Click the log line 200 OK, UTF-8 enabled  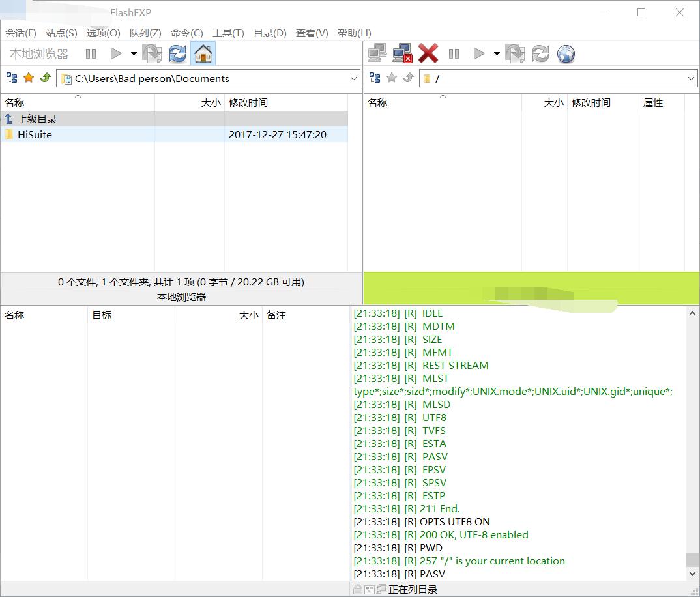(441, 534)
